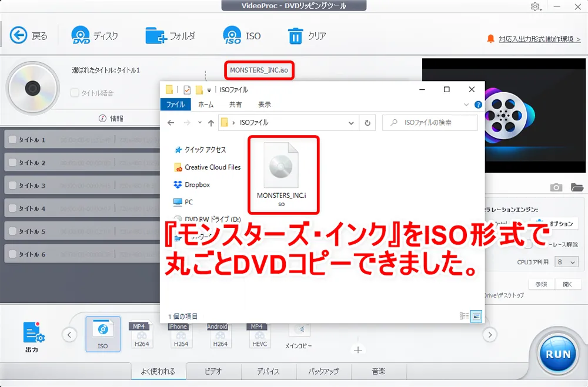Click the ISOファイルの検索 search field

pos(430,123)
